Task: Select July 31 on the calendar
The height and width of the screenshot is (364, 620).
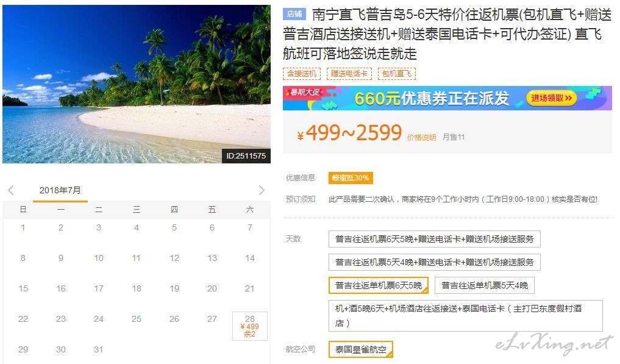Action: click(x=99, y=350)
